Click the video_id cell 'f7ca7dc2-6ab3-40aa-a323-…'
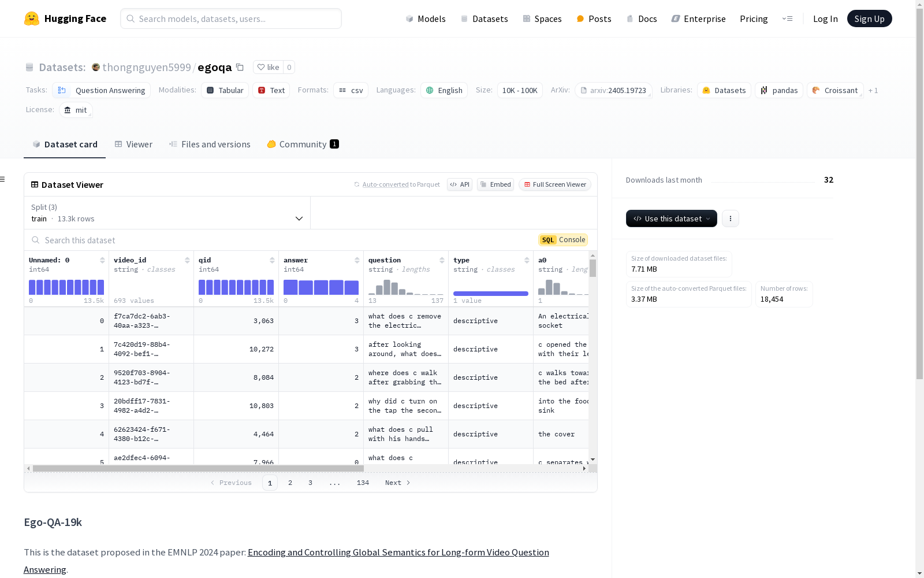Image resolution: width=924 pixels, height=578 pixels. 151,321
